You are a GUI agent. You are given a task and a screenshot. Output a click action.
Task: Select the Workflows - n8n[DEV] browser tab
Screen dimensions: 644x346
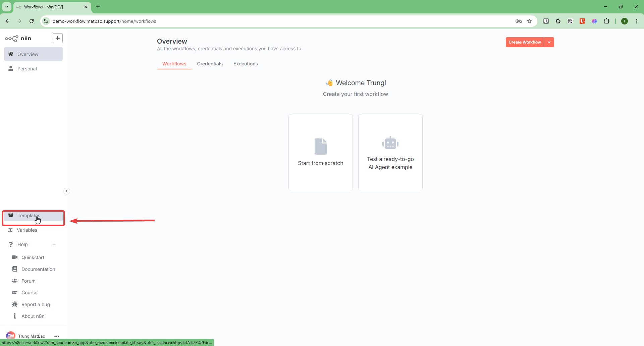(52, 7)
